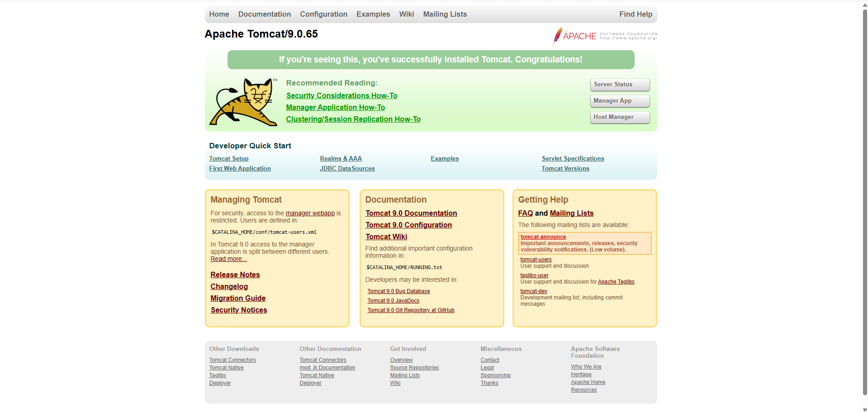Open tomcat-users mailing list link
Screen dimensions: 868x412
(x=536, y=260)
